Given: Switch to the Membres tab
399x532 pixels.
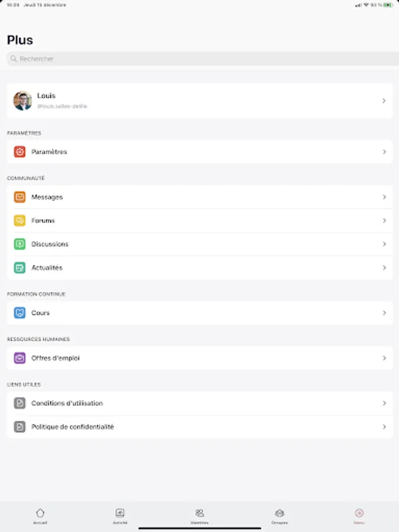Looking at the screenshot, I should [x=200, y=517].
